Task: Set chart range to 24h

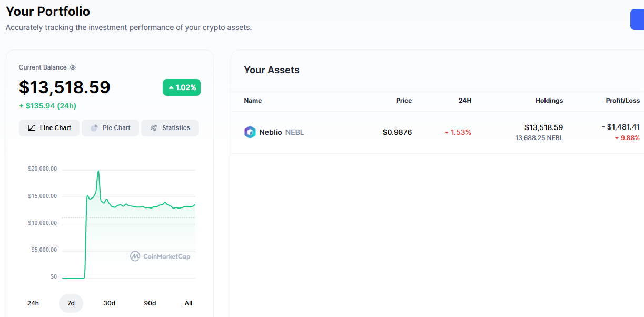Action: 33,303
